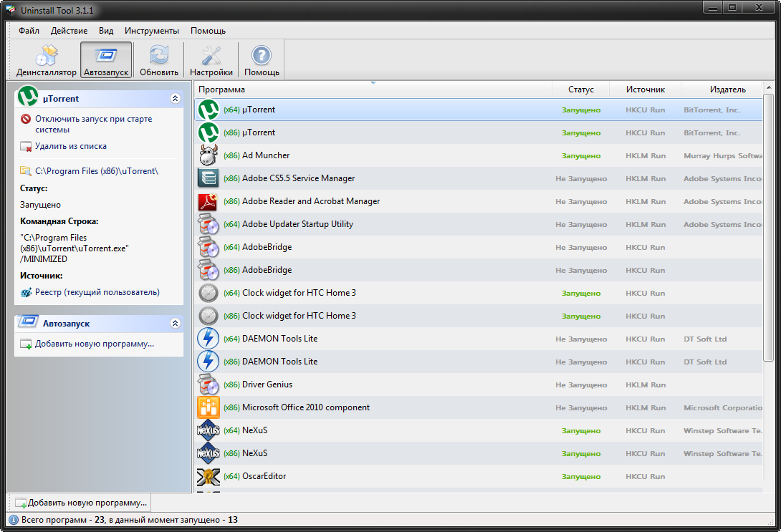Open the Инструменты menu
781x532 pixels.
click(x=151, y=31)
